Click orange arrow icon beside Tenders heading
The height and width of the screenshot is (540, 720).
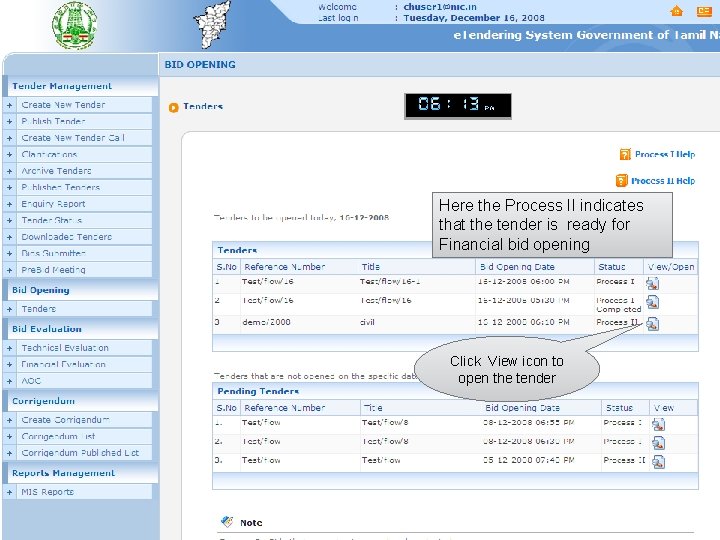[173, 107]
